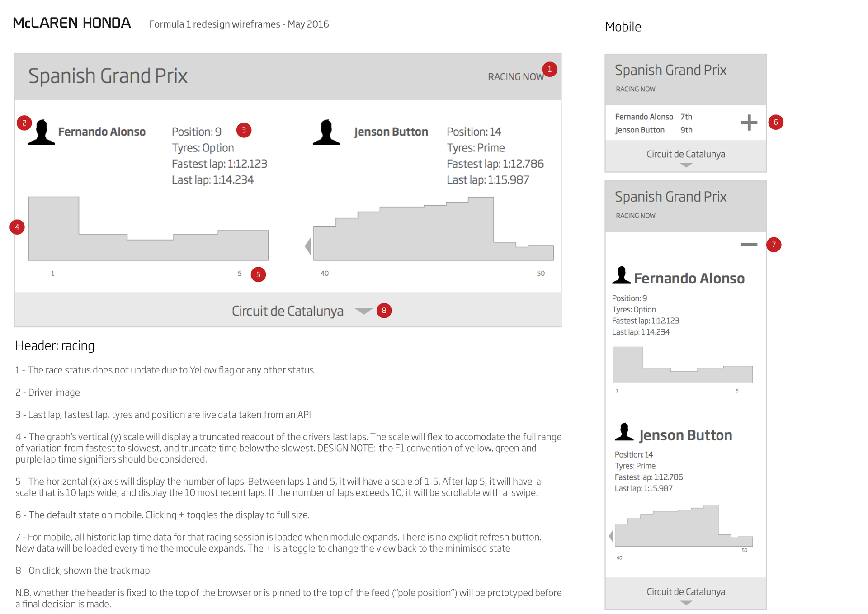Expand Circuit de Catalunya arrow at the bottom of the expanded mobile card

[x=686, y=603]
